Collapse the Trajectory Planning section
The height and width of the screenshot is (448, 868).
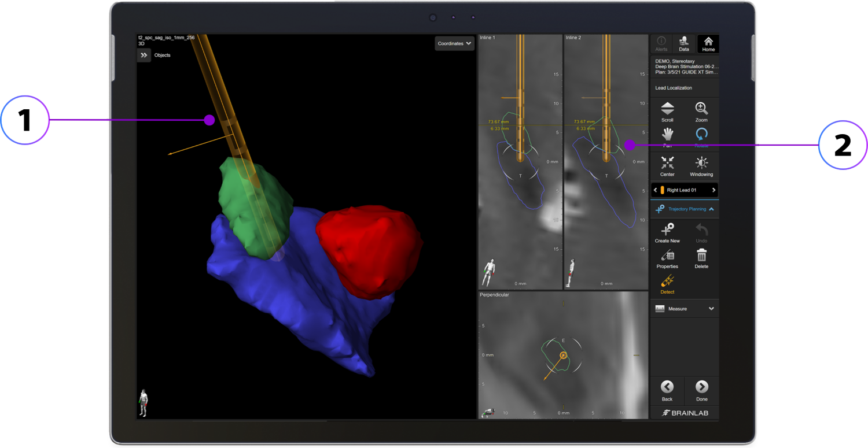(x=684, y=209)
